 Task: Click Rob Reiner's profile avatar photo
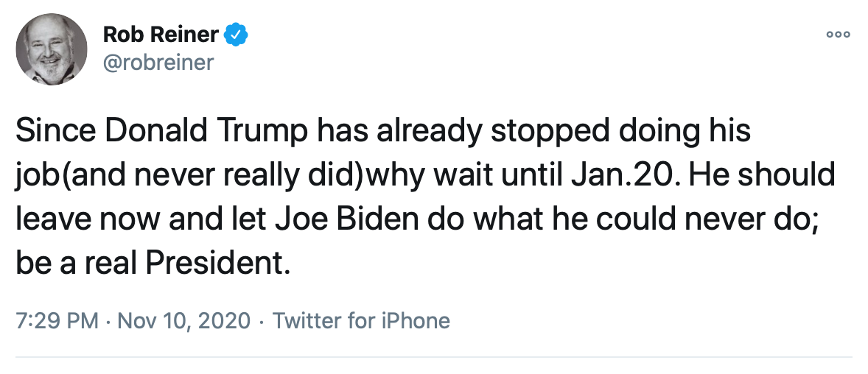pos(49,49)
